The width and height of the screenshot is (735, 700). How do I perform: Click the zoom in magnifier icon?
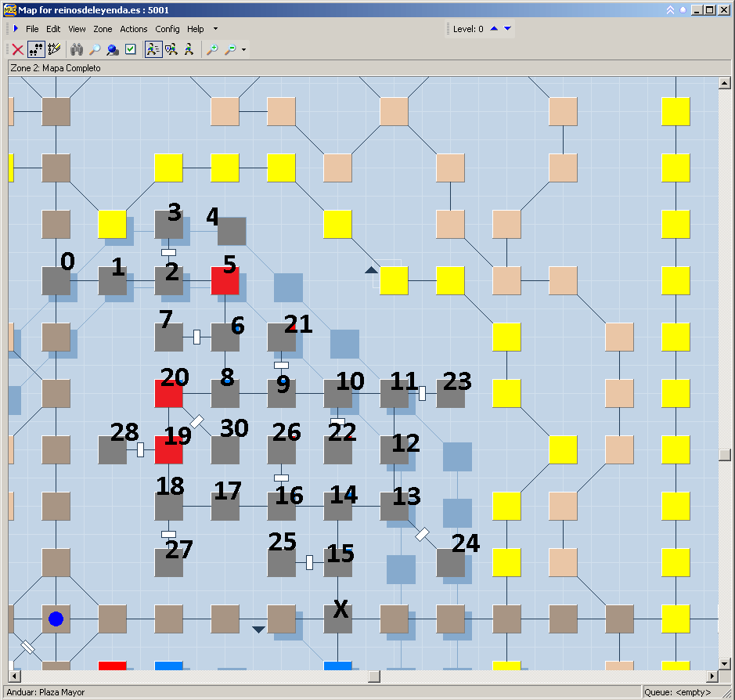[212, 49]
